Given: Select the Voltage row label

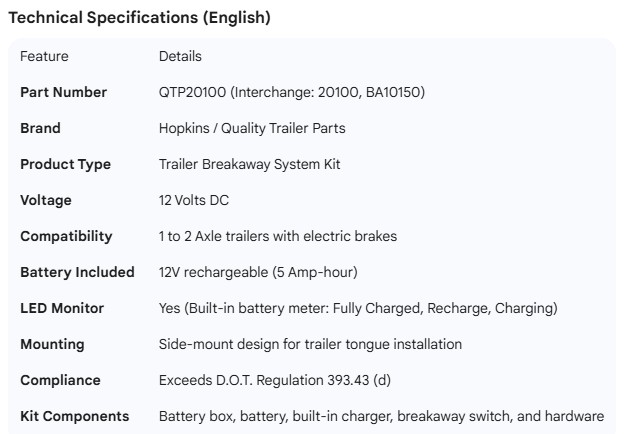Looking at the screenshot, I should (x=46, y=200).
